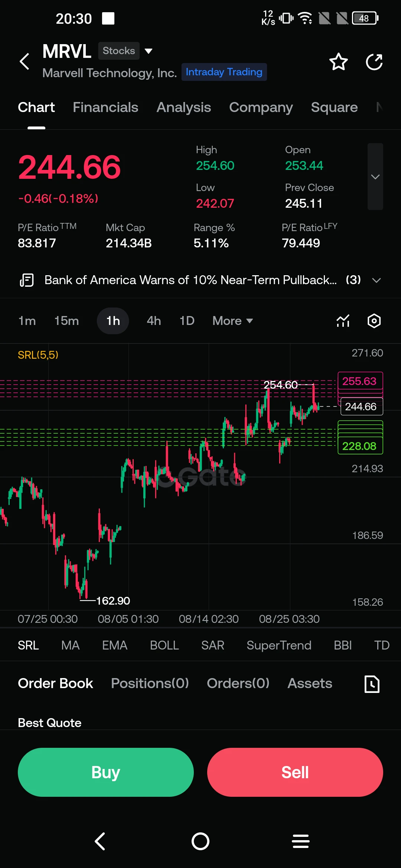Tap the Open 253.44 value
This screenshot has width=401, height=868.
(304, 166)
